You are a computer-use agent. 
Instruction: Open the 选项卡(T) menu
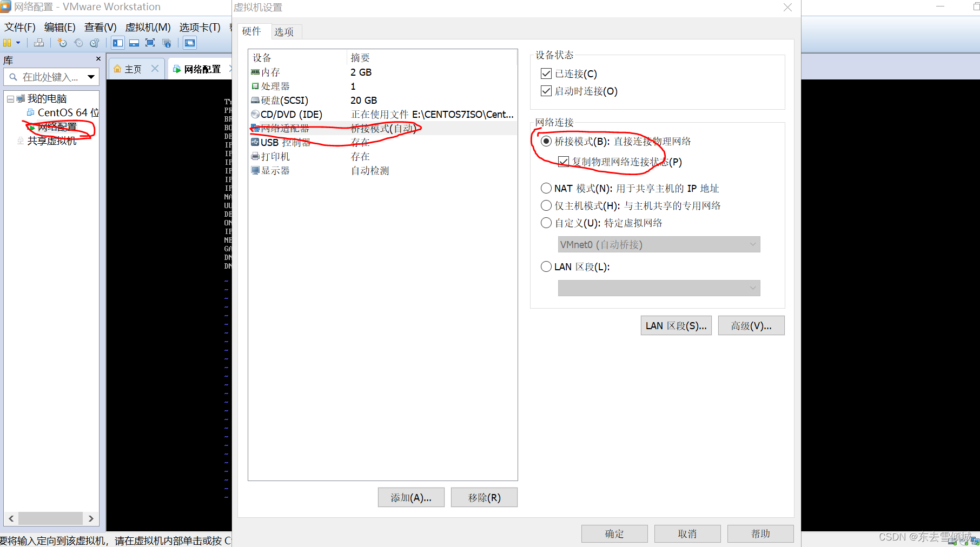point(200,27)
